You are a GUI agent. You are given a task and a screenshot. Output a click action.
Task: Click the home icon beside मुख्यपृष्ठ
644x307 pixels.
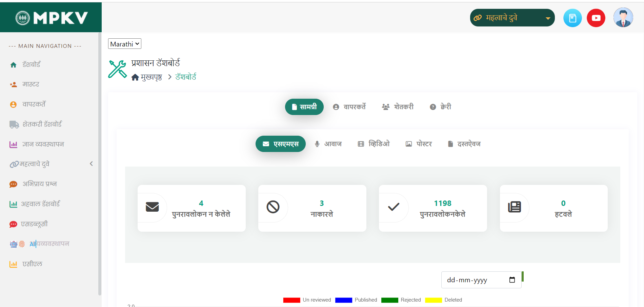pyautogui.click(x=135, y=77)
